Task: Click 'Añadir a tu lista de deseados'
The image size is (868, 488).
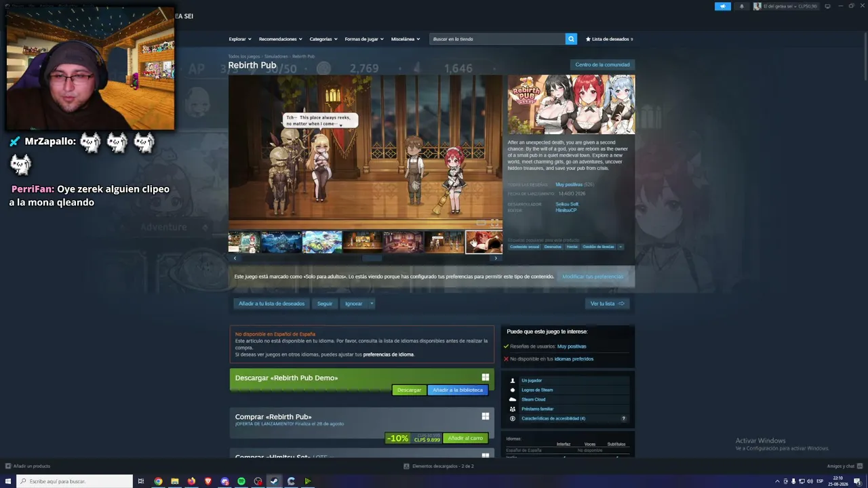Action: point(272,304)
